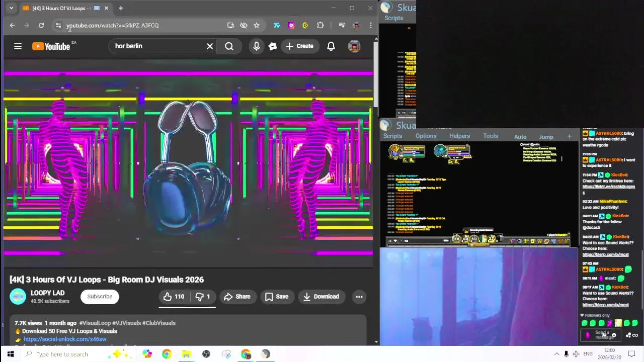
Task: Open the LOOPY LAD channel avatar
Action: point(18,297)
